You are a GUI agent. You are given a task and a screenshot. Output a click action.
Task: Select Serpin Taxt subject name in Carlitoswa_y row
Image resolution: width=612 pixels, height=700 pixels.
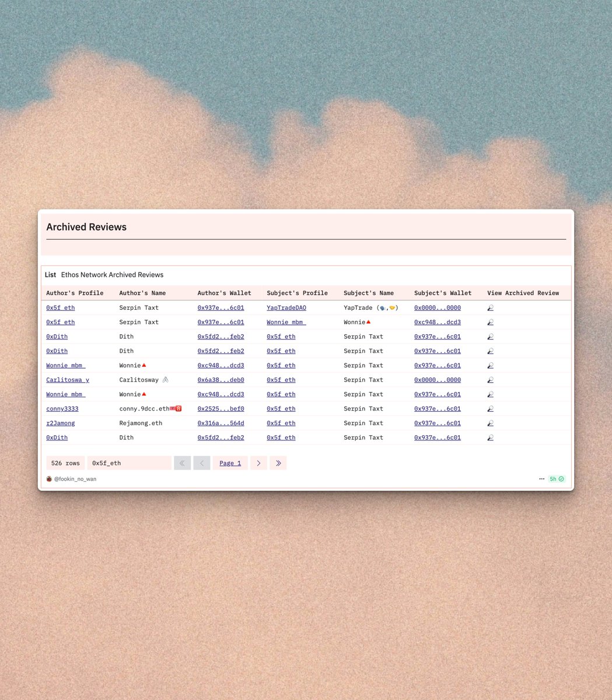(363, 380)
